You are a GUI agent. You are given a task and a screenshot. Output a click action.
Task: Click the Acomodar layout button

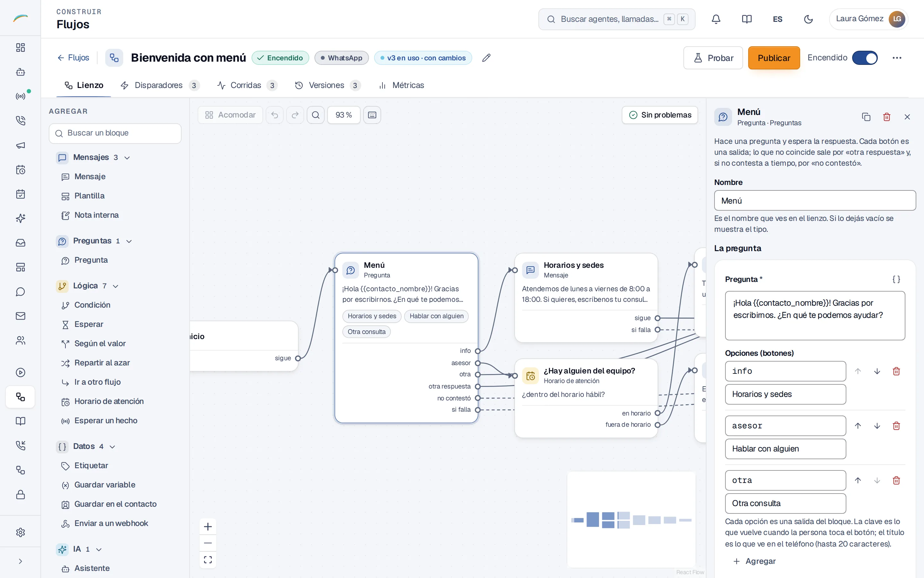(230, 115)
